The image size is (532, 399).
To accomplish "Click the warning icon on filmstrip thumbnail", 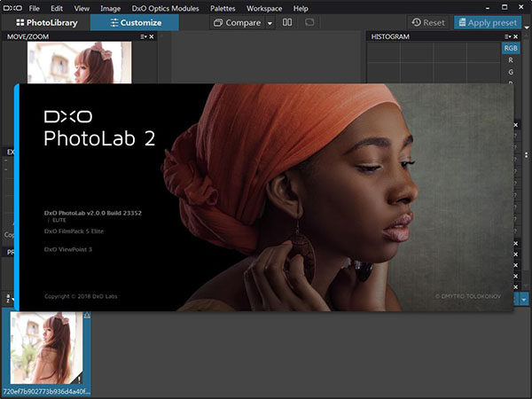I will point(87,315).
